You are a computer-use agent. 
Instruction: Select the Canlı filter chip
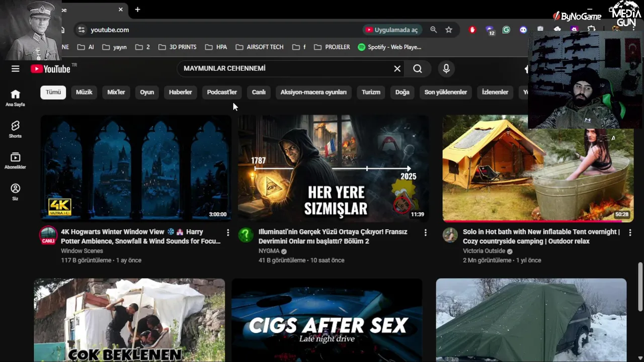pos(259,92)
